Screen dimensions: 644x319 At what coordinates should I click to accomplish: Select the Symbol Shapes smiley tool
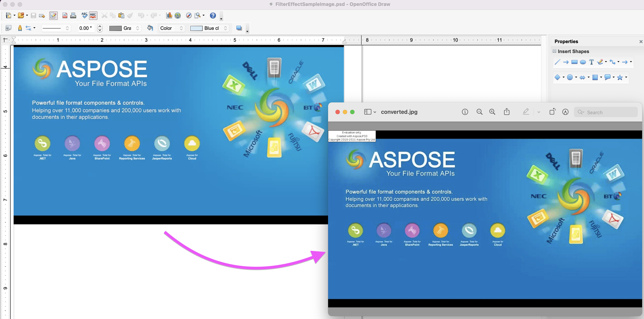(x=570, y=77)
